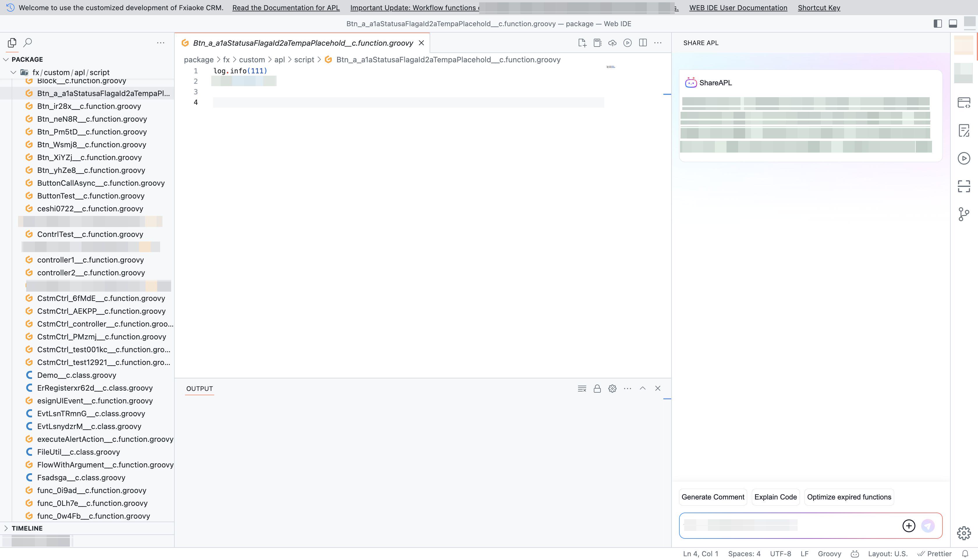
Task: Run the function with play icon
Action: tap(627, 43)
